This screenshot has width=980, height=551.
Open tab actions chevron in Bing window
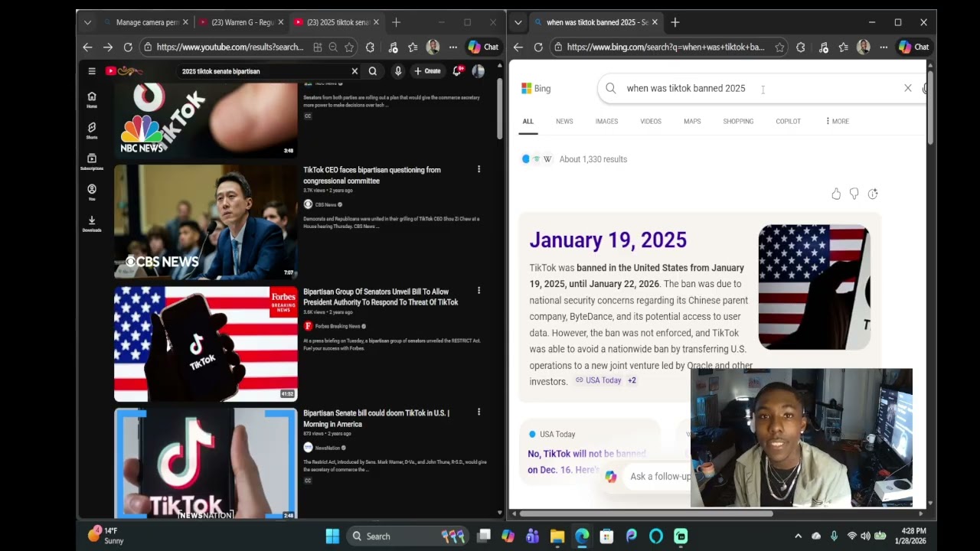pos(518,23)
